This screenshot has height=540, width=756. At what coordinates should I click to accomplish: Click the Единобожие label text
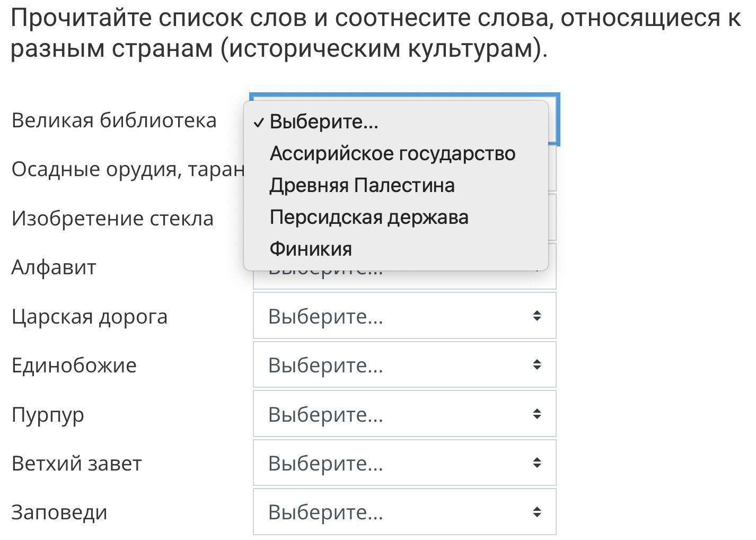point(74,365)
